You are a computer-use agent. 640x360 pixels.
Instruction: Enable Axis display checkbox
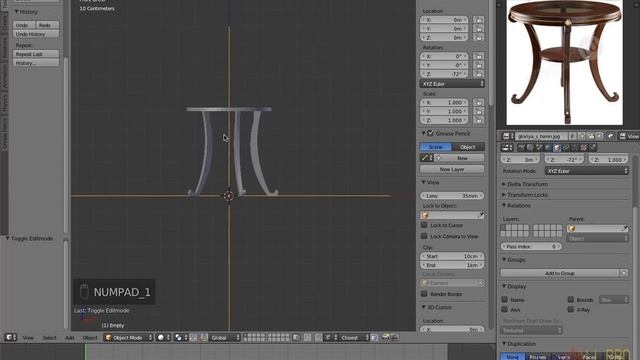click(x=504, y=309)
